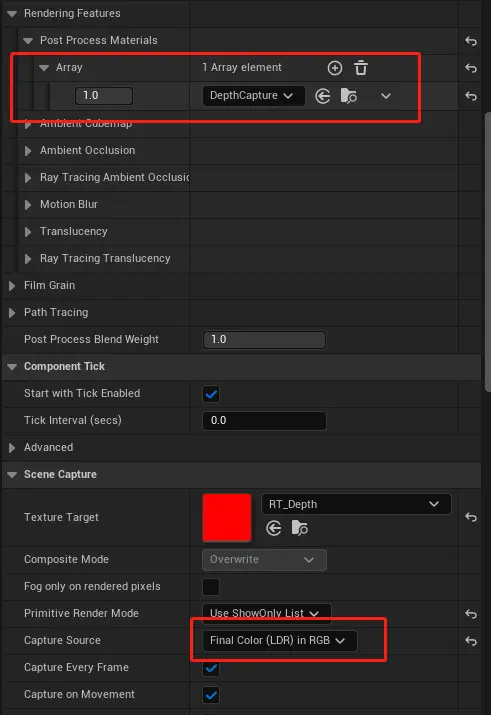
Task: Select the Composite Mode label
Action: [66, 560]
